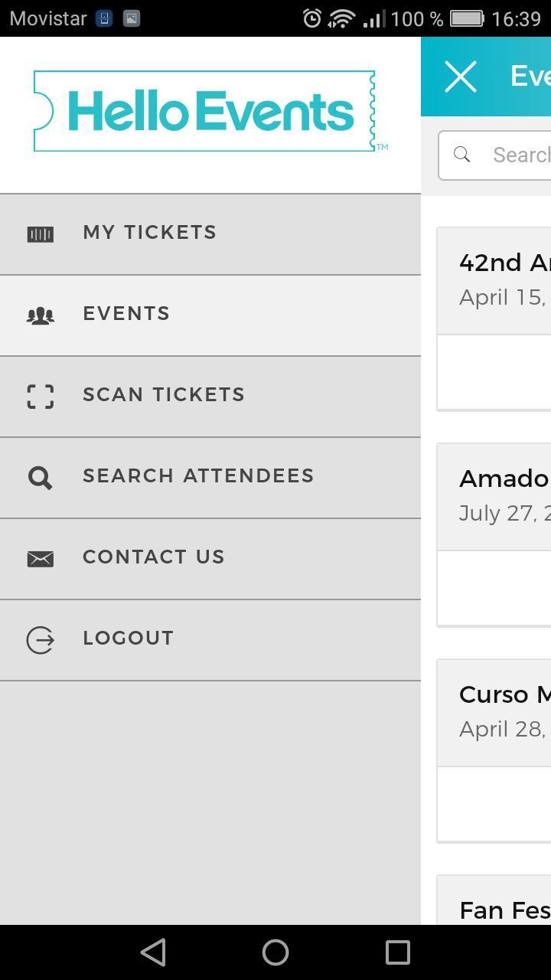This screenshot has height=980, width=551.
Task: Open Scan Tickets from the menu
Action: (164, 395)
